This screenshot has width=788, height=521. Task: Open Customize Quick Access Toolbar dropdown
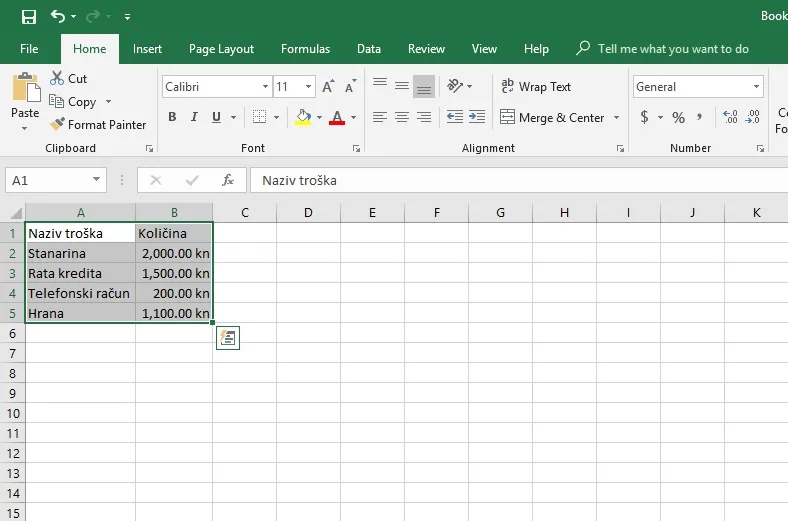(128, 17)
